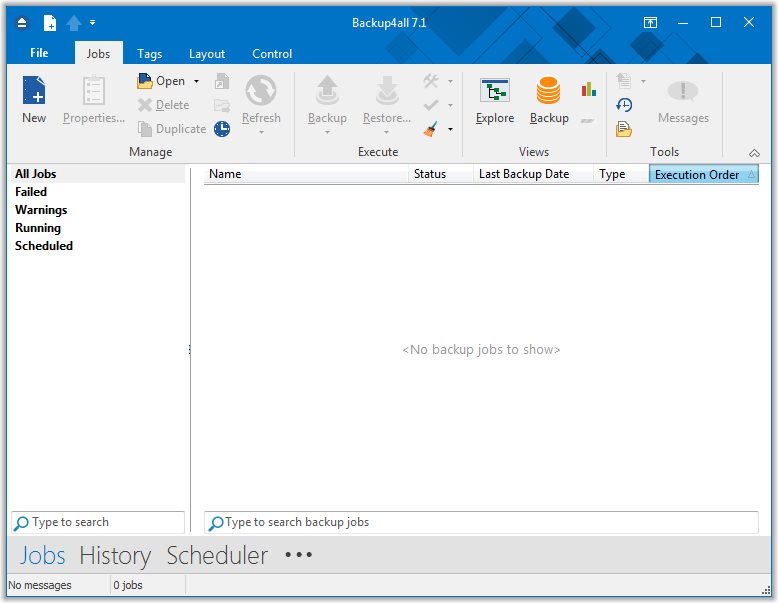778x603 pixels.
Task: Focus the search backup jobs field
Action: (481, 523)
